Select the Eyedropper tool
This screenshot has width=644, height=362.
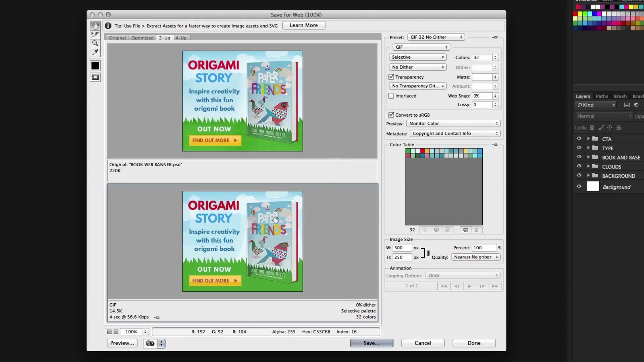pyautogui.click(x=95, y=52)
